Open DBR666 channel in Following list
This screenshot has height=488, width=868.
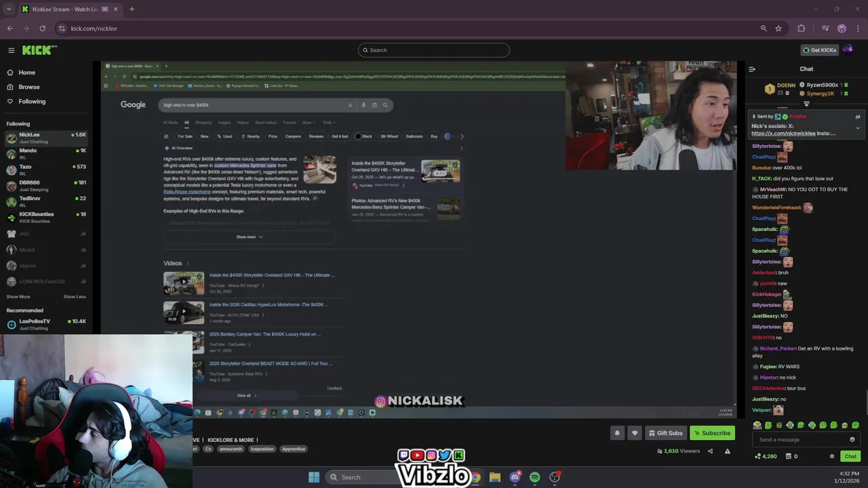[46, 185]
